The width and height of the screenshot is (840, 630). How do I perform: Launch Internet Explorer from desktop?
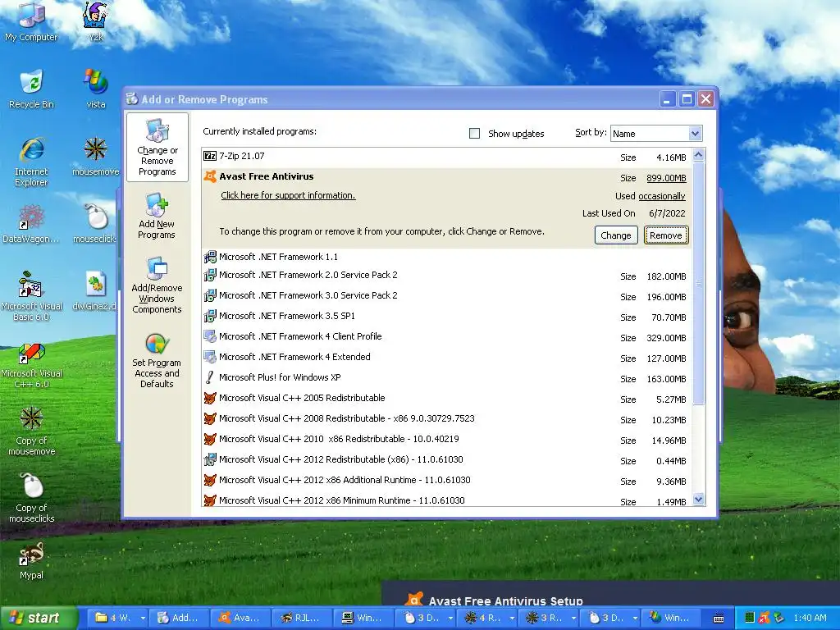[x=31, y=162]
